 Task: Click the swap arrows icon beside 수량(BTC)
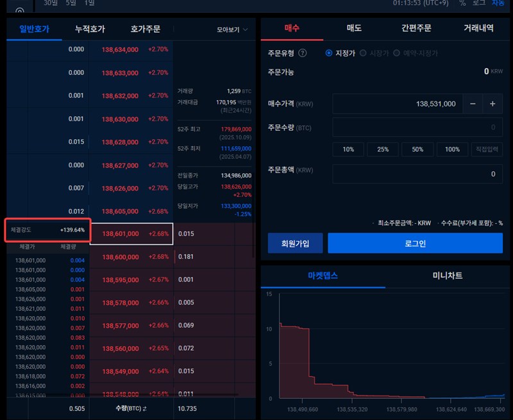pos(144,408)
